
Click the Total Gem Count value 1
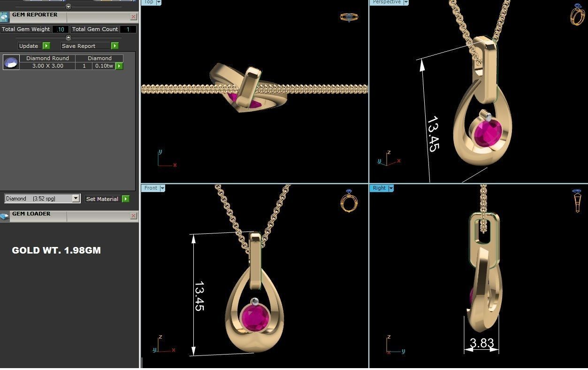(x=128, y=29)
